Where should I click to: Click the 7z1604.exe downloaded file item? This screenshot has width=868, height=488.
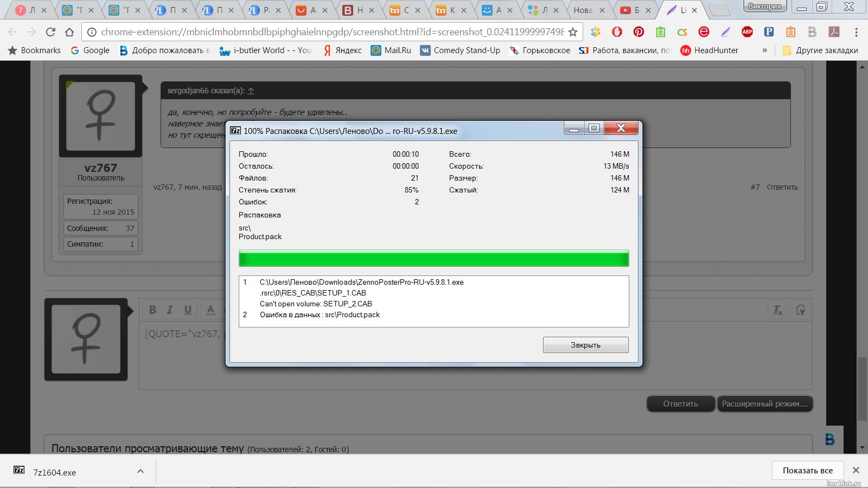click(54, 472)
